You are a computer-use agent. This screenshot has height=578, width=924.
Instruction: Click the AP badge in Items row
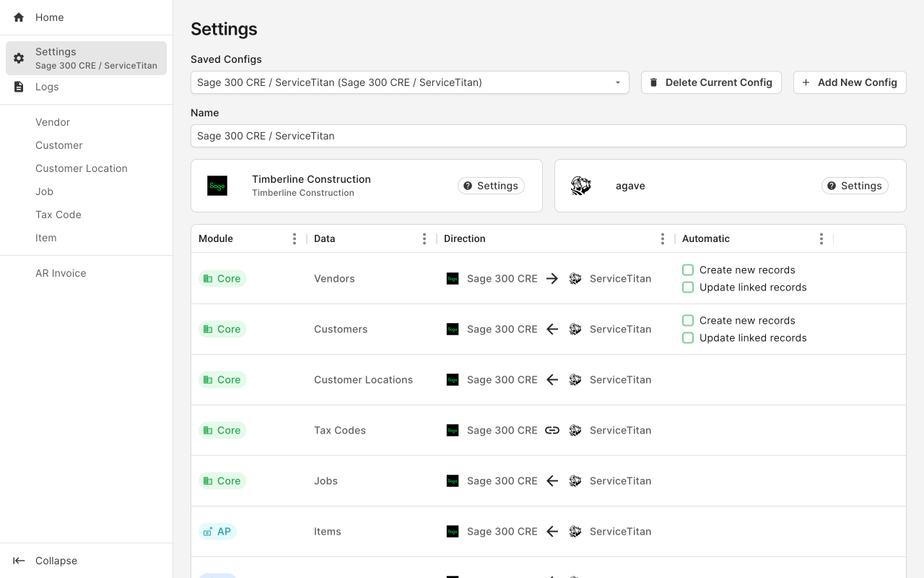tap(217, 532)
